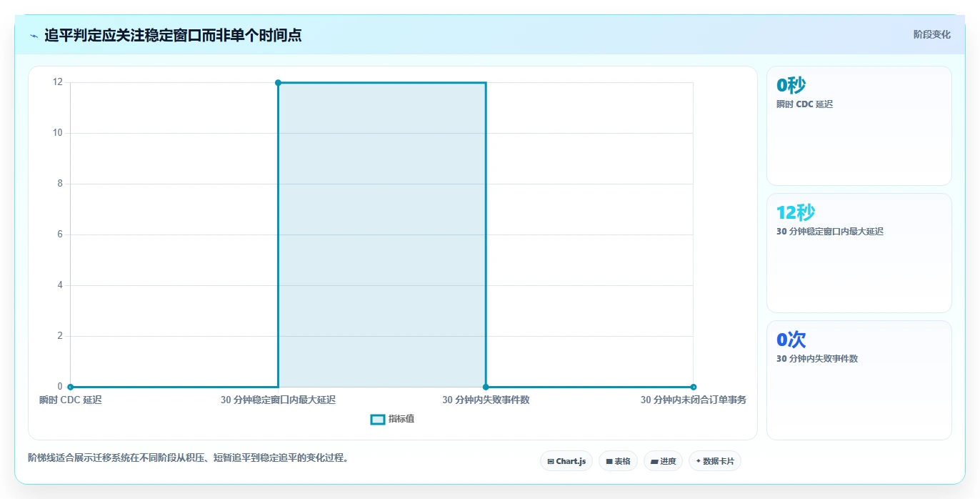Click y-axis tick label 4
Screen dimensions: 980x499
pos(60,285)
